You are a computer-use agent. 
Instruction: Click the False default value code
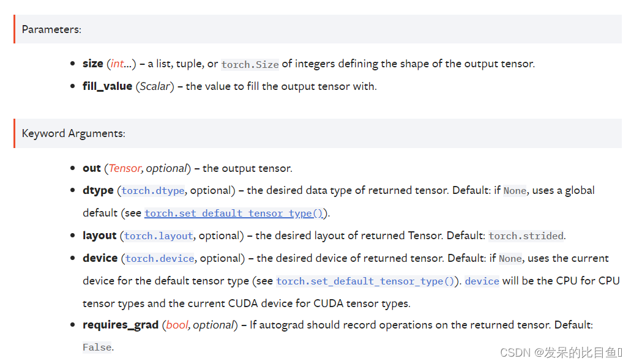[x=97, y=347]
